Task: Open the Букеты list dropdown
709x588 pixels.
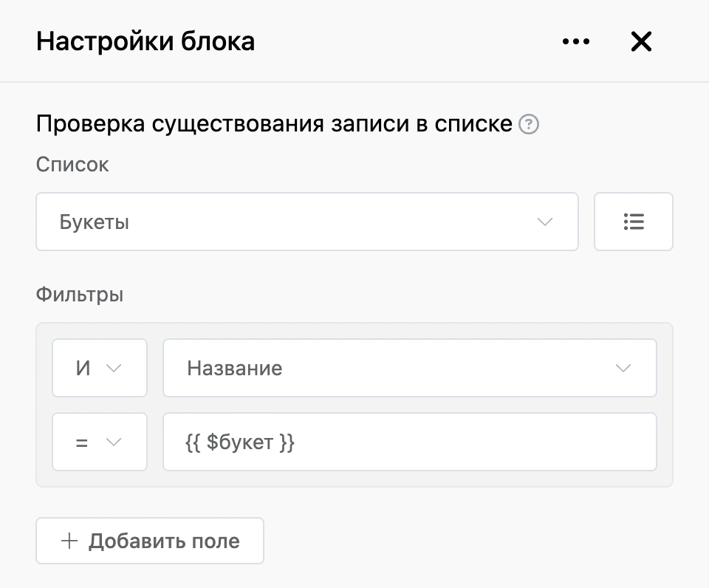Action: 307,222
